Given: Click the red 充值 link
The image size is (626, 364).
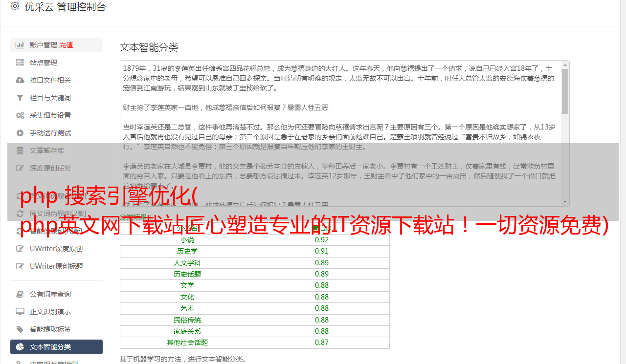Looking at the screenshot, I should tap(66, 45).
